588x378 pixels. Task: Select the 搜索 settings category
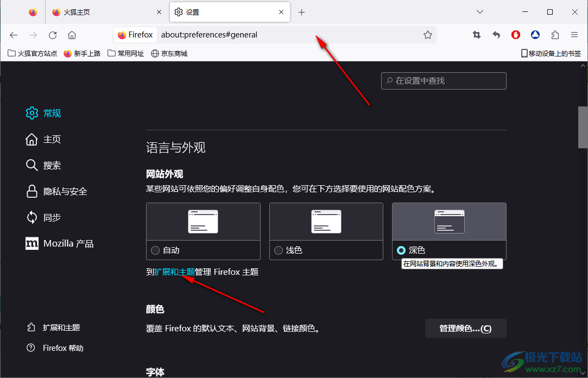[x=43, y=165]
